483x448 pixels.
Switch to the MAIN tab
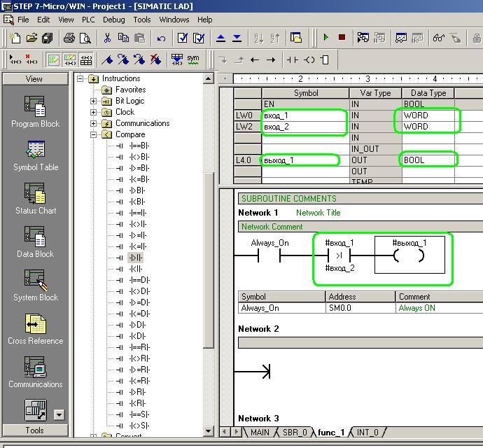260,433
